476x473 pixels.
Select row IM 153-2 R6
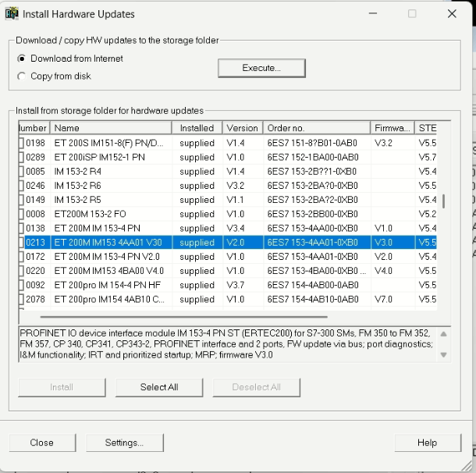(x=228, y=186)
